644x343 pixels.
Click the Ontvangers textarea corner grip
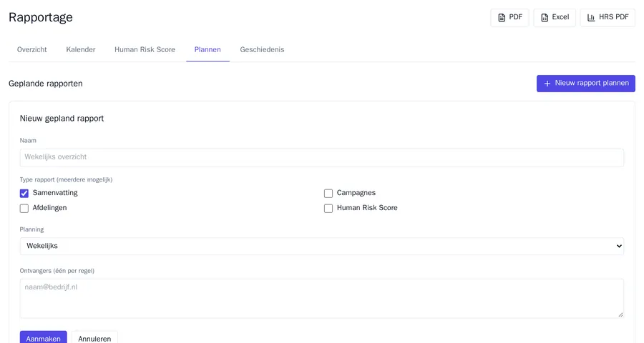pos(620,314)
